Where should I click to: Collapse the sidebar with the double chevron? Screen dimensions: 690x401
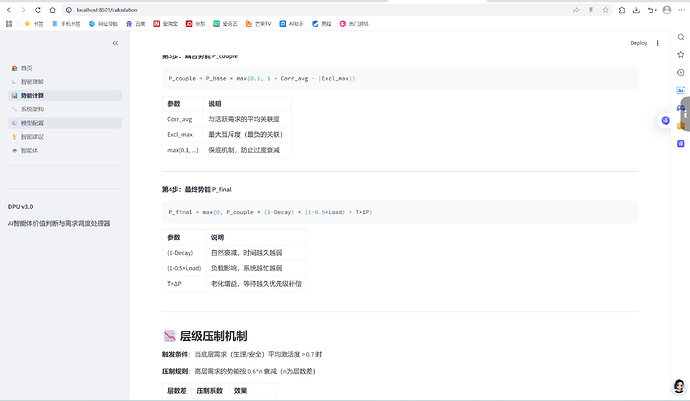coord(115,43)
